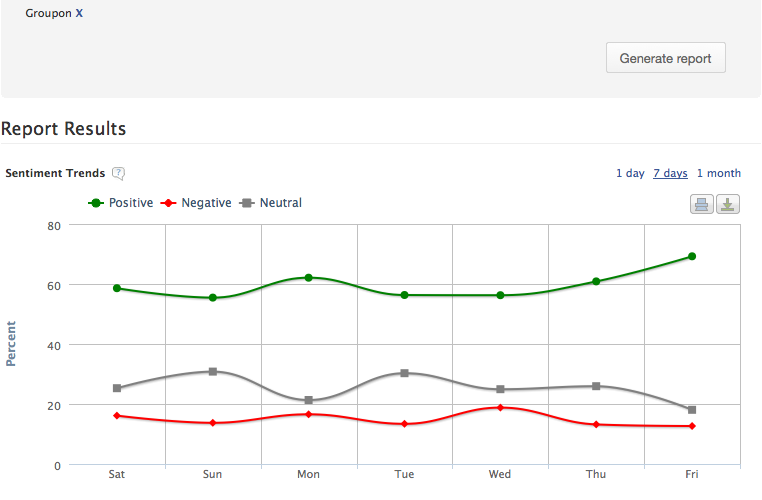Click the Neutral data point for Tue

point(404,373)
